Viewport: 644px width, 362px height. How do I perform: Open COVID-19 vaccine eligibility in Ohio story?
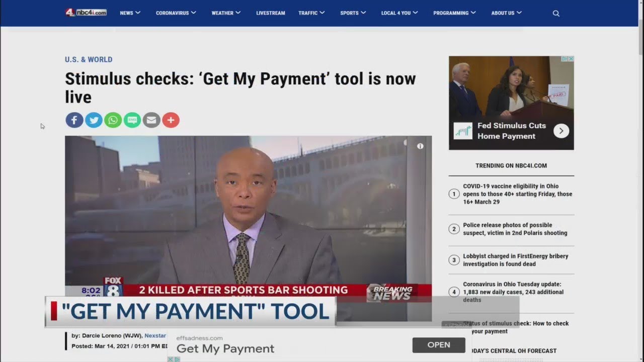tap(518, 194)
